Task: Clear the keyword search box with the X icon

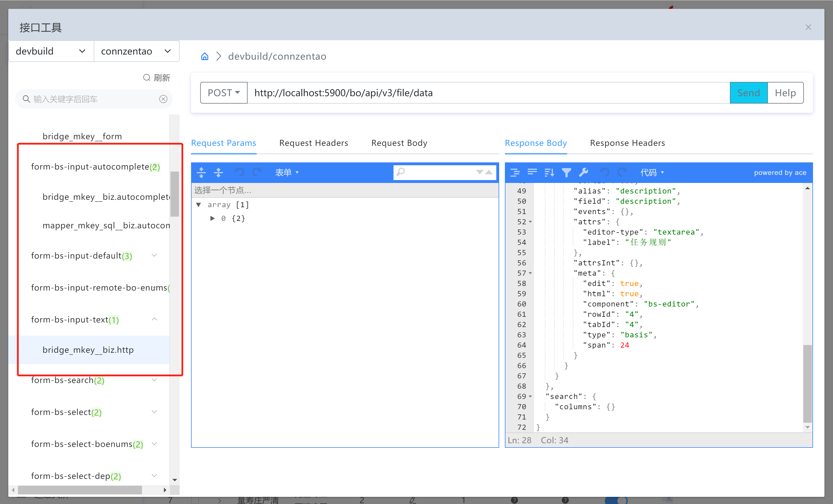Action: pos(163,99)
